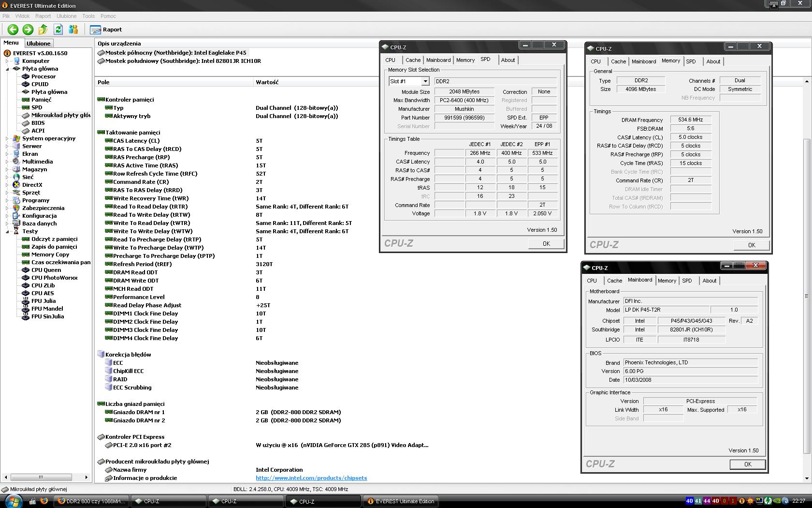Select the ACPI icon in the tree
Viewport: 812px width, 508px height.
tap(26, 131)
